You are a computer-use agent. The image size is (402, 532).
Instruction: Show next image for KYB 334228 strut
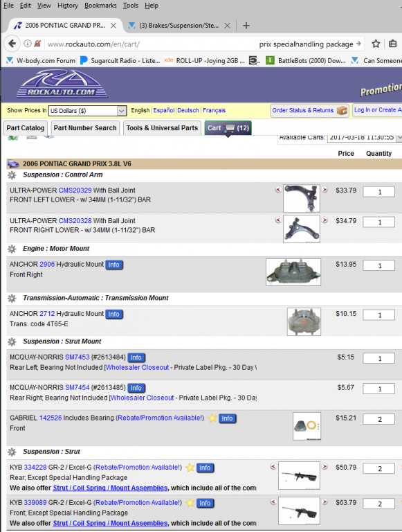point(325,466)
